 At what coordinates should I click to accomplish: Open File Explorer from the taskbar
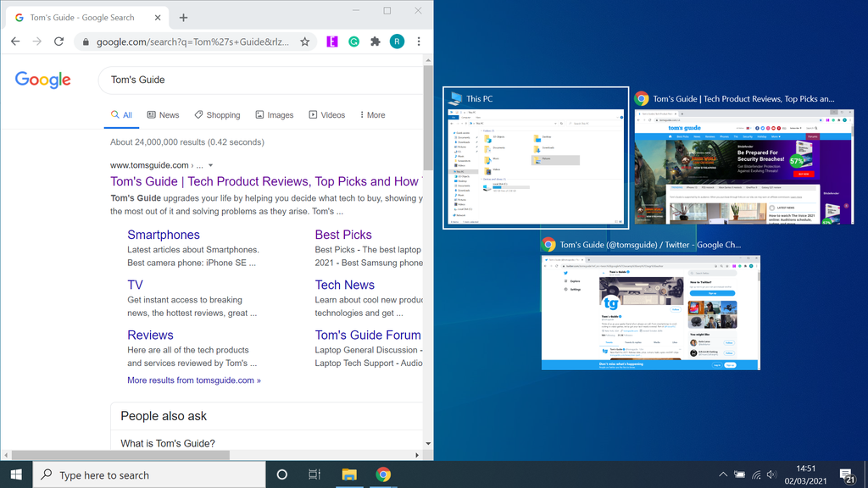point(349,474)
